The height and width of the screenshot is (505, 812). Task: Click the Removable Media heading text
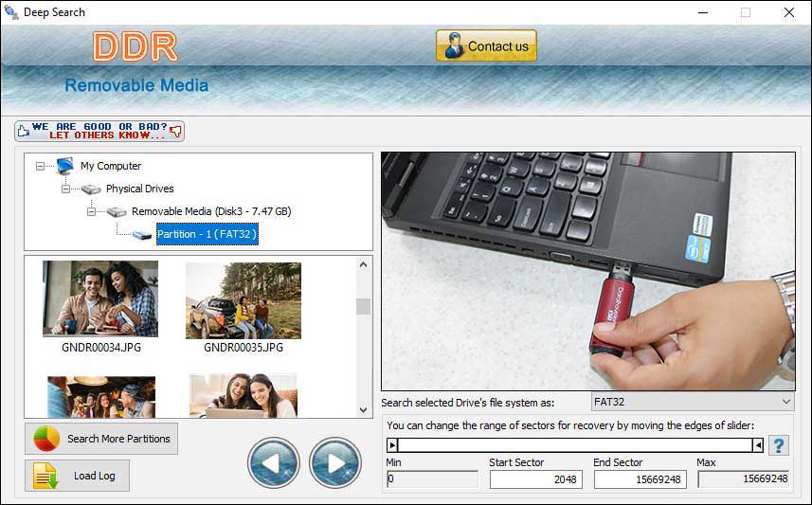(136, 85)
